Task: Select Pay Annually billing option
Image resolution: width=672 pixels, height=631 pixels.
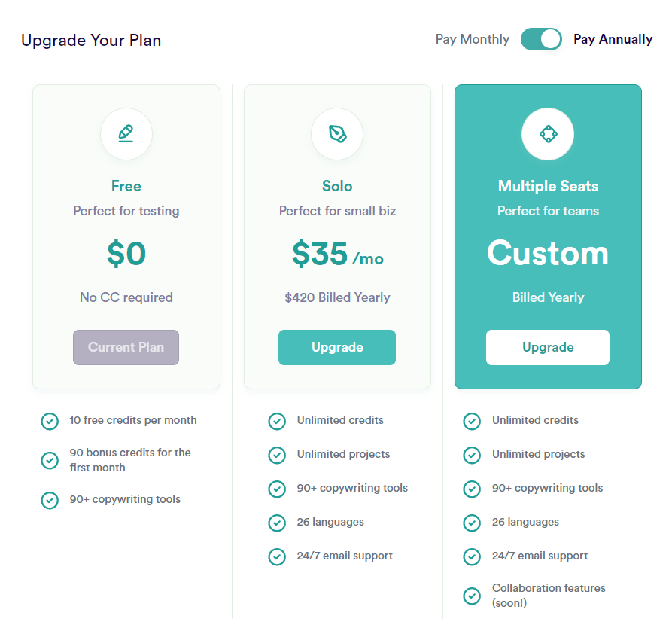Action: click(x=613, y=39)
